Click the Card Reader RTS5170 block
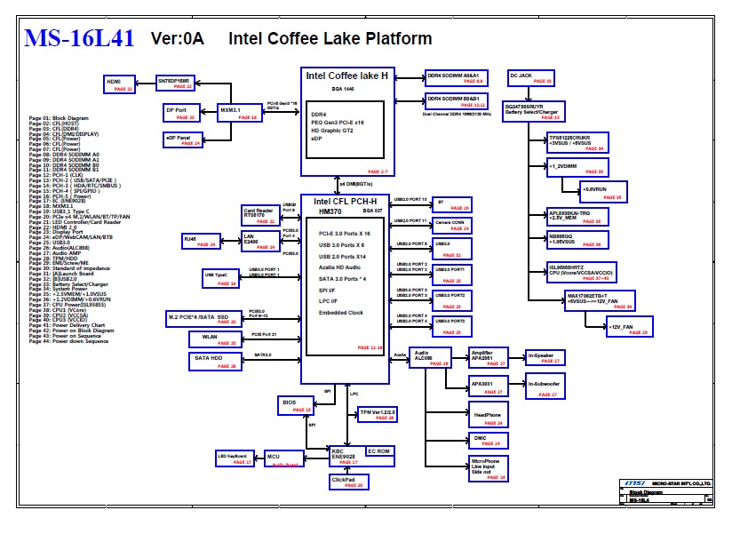Image resolution: width=756 pixels, height=534 pixels. [261, 215]
